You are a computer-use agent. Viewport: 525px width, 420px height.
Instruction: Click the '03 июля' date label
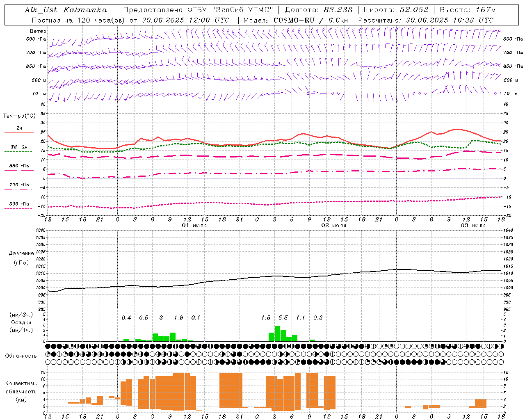point(473,226)
